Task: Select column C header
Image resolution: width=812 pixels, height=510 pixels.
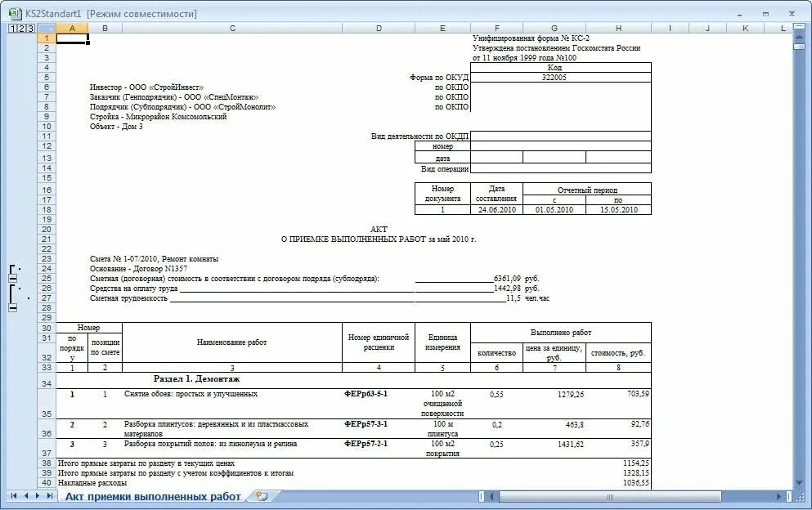Action: point(232,29)
